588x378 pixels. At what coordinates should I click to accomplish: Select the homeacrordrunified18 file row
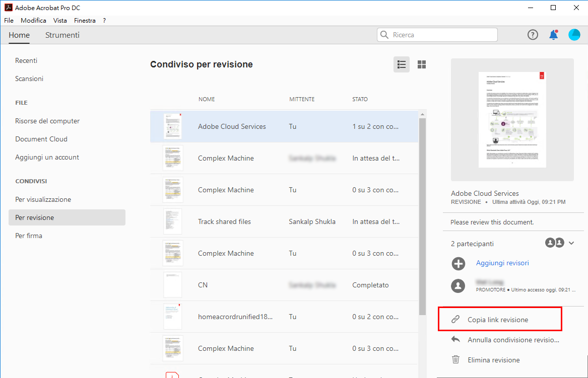pyautogui.click(x=284, y=317)
